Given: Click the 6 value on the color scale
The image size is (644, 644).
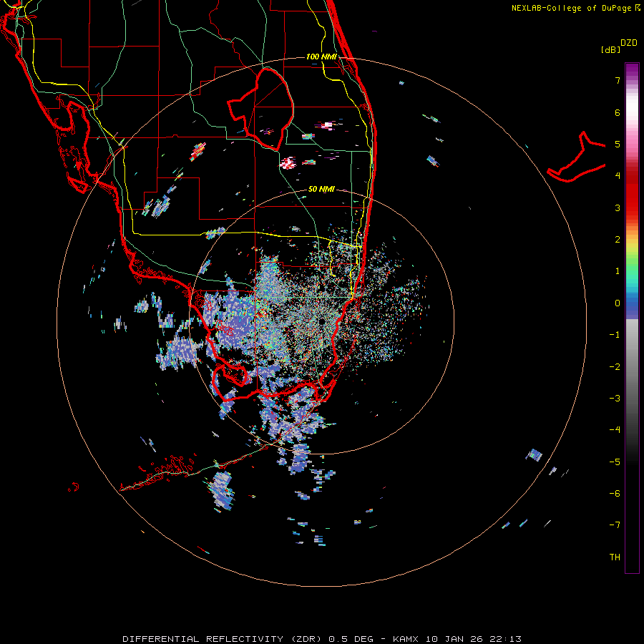Looking at the screenshot, I should pos(618,112).
